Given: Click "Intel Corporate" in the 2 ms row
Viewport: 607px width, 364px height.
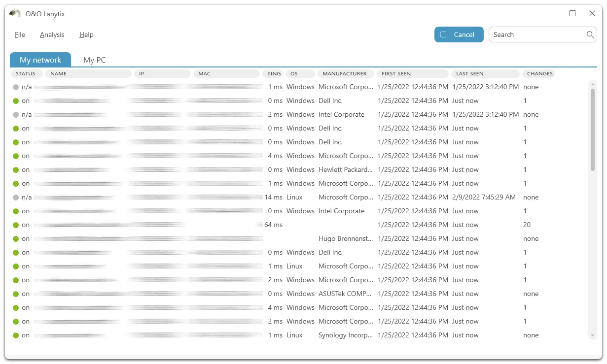Looking at the screenshot, I should (342, 115).
